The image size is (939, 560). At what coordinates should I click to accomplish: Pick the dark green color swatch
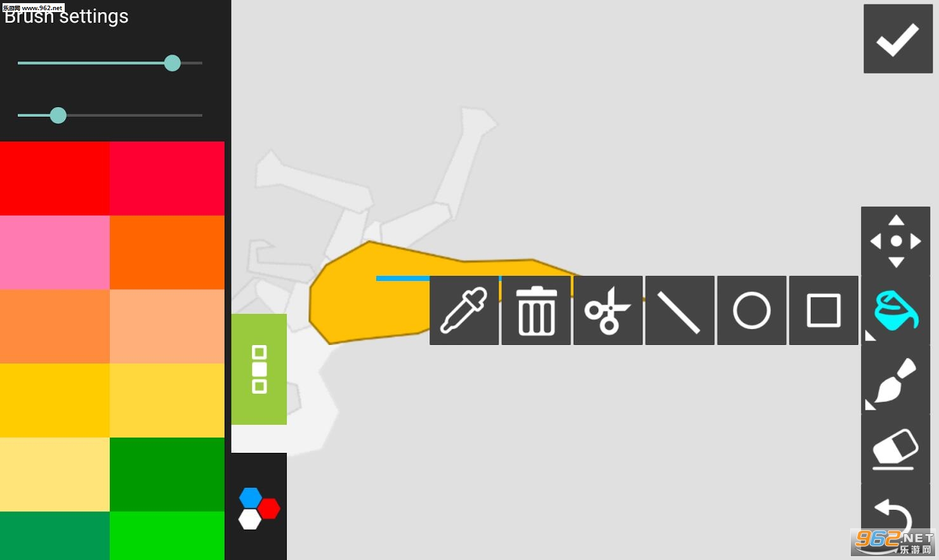[x=167, y=474]
